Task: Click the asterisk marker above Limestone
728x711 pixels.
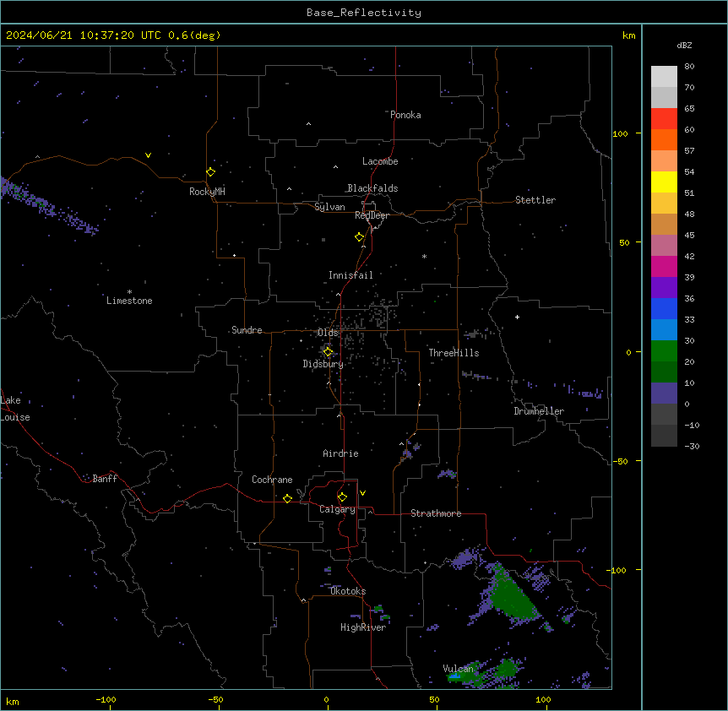Action: coord(129,292)
